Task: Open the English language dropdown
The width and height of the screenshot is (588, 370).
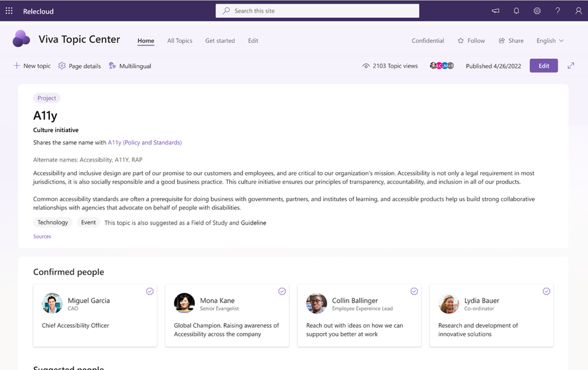Action: [550, 41]
